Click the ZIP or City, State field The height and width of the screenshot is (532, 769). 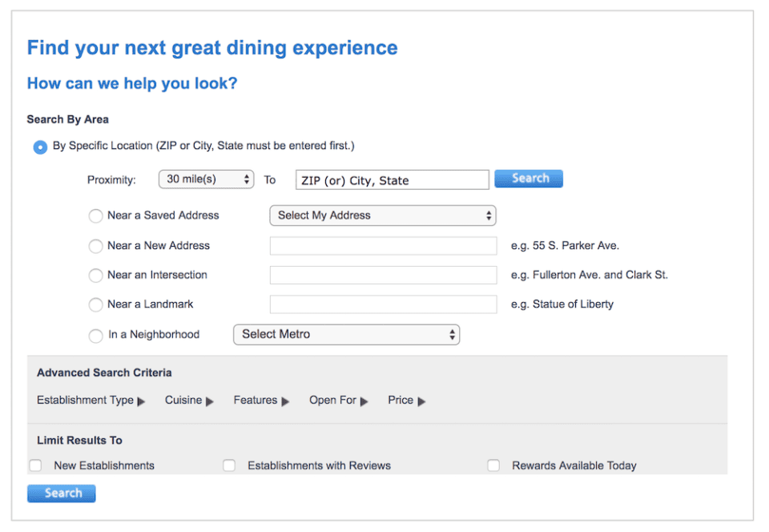pyautogui.click(x=391, y=179)
